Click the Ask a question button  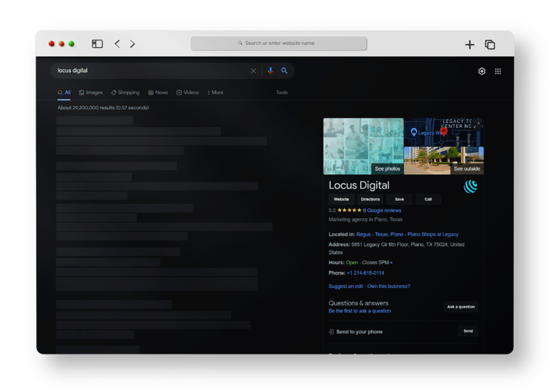point(461,307)
